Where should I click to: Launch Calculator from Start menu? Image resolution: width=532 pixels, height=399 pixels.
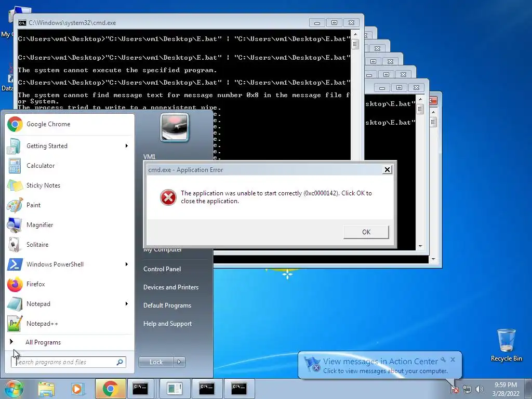tap(70, 166)
